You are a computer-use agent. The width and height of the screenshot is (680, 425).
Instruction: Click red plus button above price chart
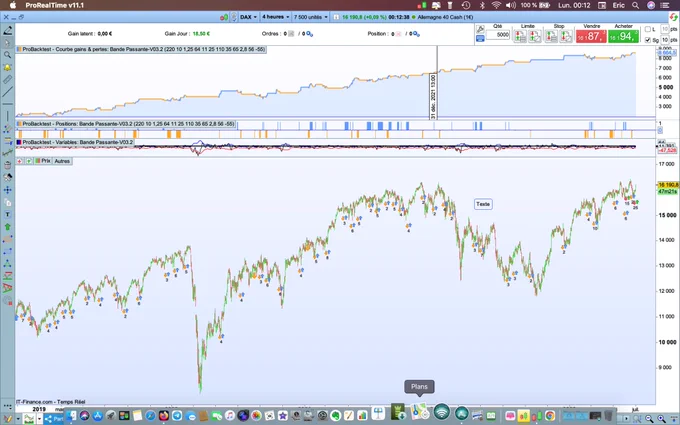pos(20,161)
